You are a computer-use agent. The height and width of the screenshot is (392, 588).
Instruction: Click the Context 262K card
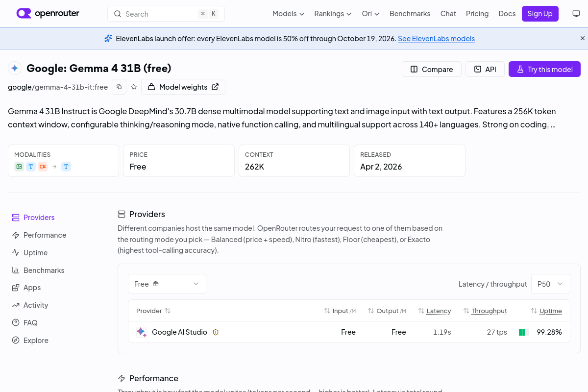[x=294, y=161]
